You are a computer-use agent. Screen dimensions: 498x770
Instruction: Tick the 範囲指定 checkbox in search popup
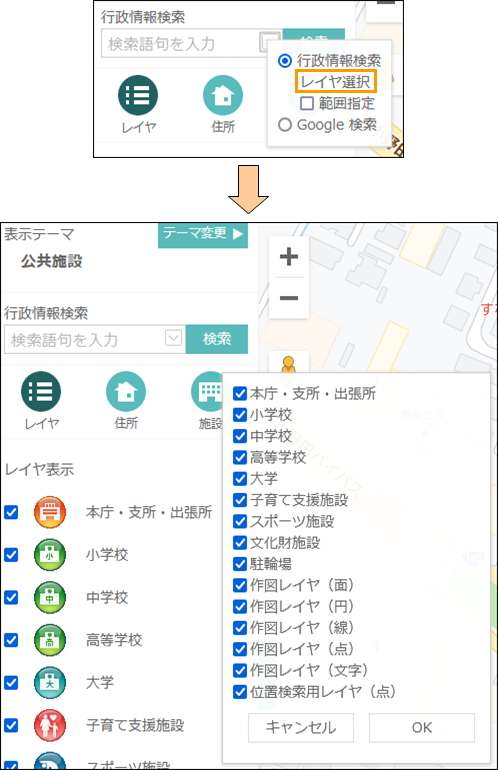point(307,103)
